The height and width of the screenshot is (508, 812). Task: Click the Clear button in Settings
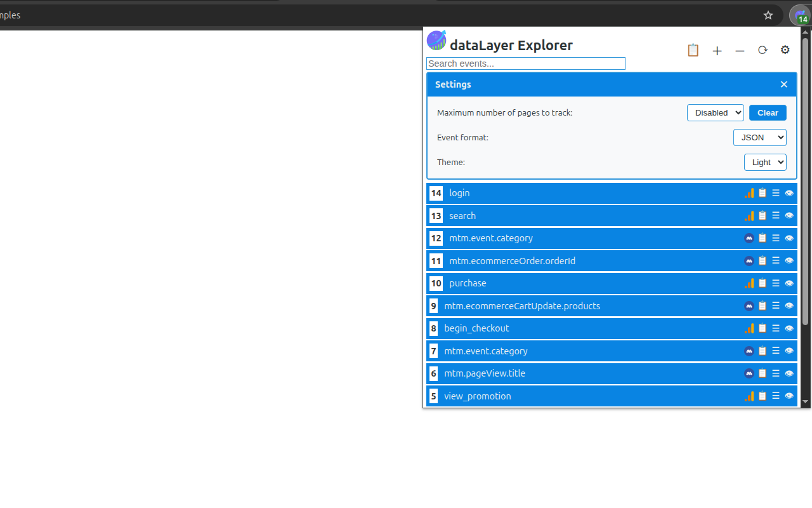point(768,112)
